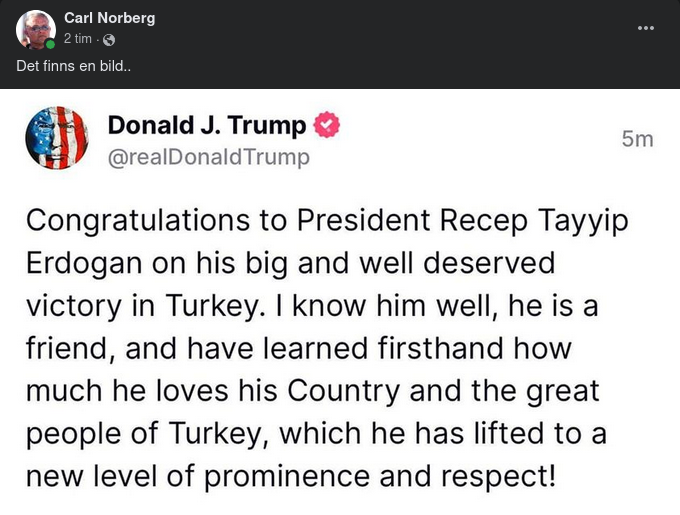Screen dimensions: 680x515
Task: Open Carl Norberg's profile picture
Action: (x=36, y=29)
